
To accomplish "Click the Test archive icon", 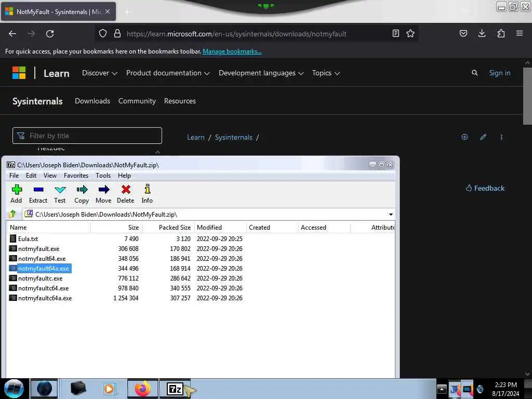I will coord(60,194).
